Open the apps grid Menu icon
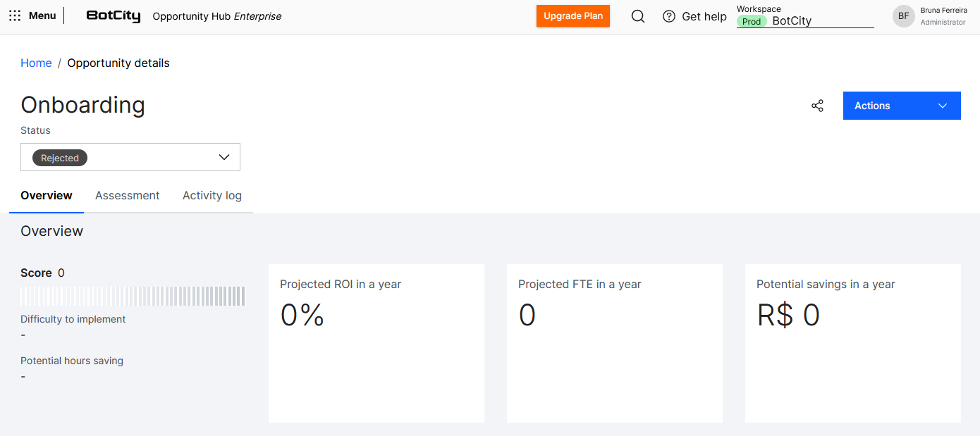 [15, 15]
